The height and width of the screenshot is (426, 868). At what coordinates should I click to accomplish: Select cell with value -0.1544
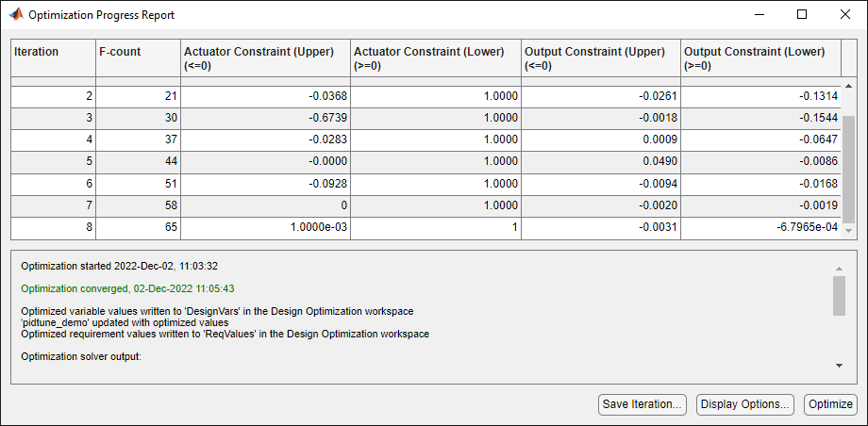(x=761, y=119)
